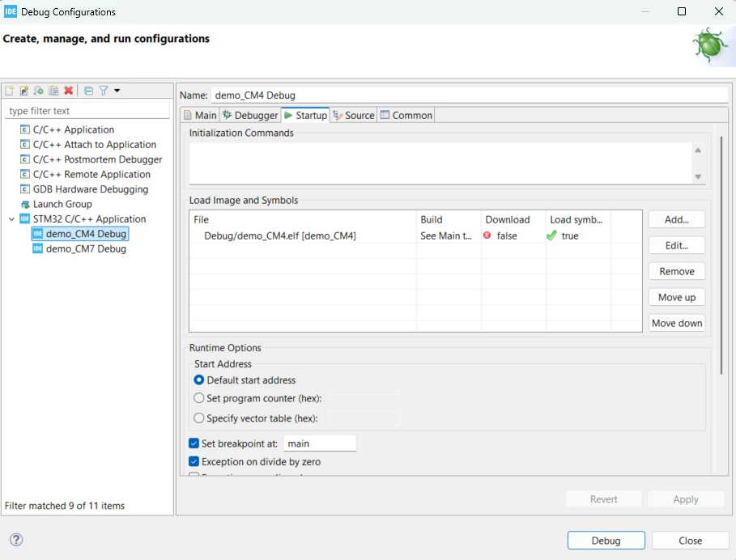Click the Load symb... column header
Screen dimensions: 736x560
[x=578, y=219]
